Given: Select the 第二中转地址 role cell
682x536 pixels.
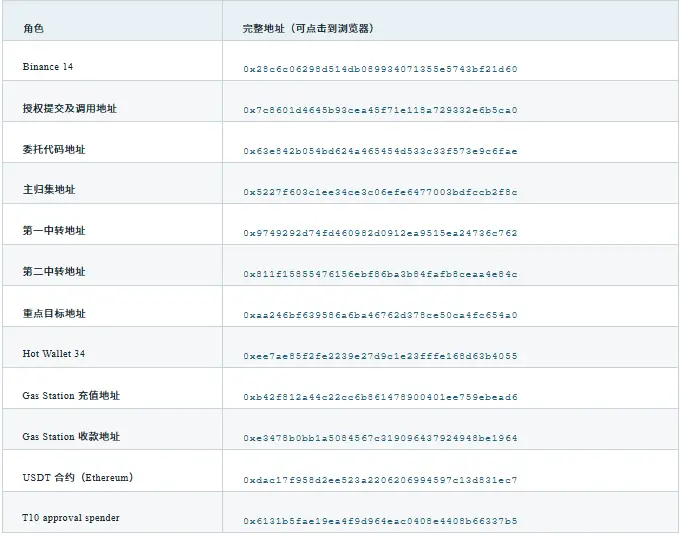Looking at the screenshot, I should 112,265.
